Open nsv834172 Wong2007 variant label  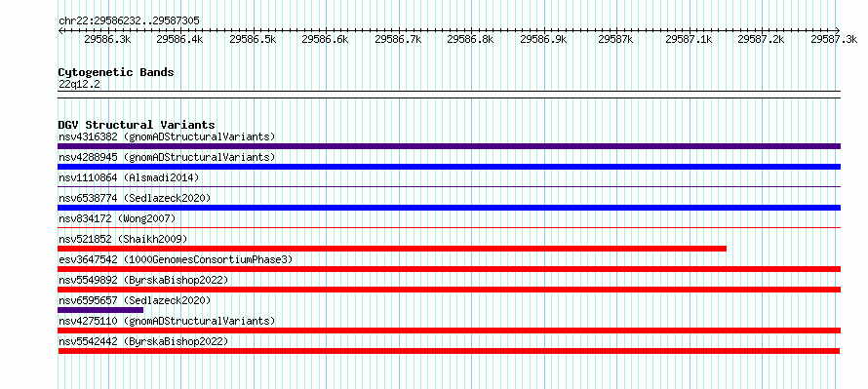coord(117,218)
